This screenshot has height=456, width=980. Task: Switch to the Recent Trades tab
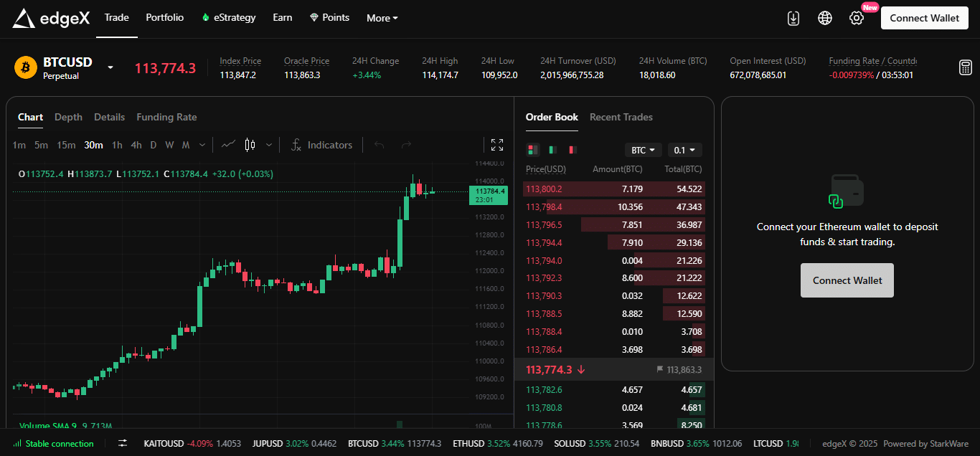point(621,117)
